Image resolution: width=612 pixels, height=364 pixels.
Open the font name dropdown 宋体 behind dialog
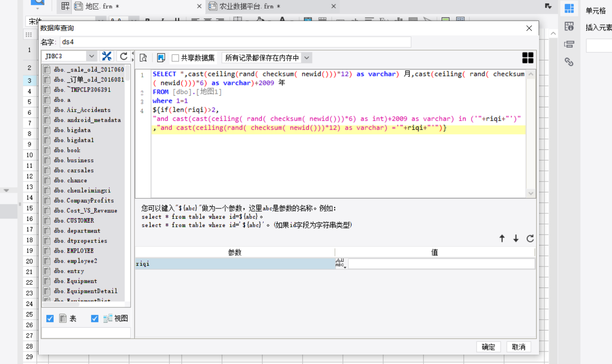[101, 21]
